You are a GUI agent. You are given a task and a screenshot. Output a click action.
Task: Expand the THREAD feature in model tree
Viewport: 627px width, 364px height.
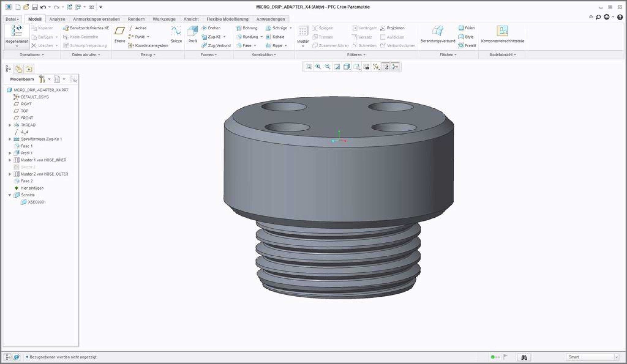[10, 125]
